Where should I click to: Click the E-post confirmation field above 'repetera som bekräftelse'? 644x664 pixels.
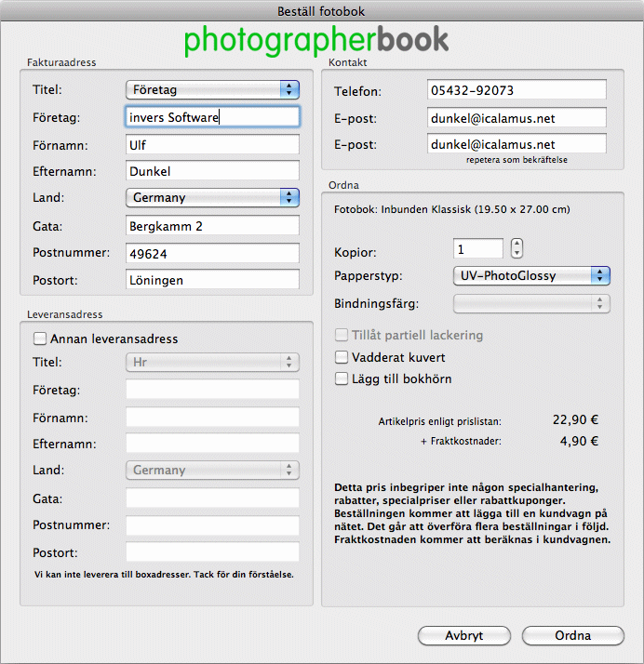(517, 144)
